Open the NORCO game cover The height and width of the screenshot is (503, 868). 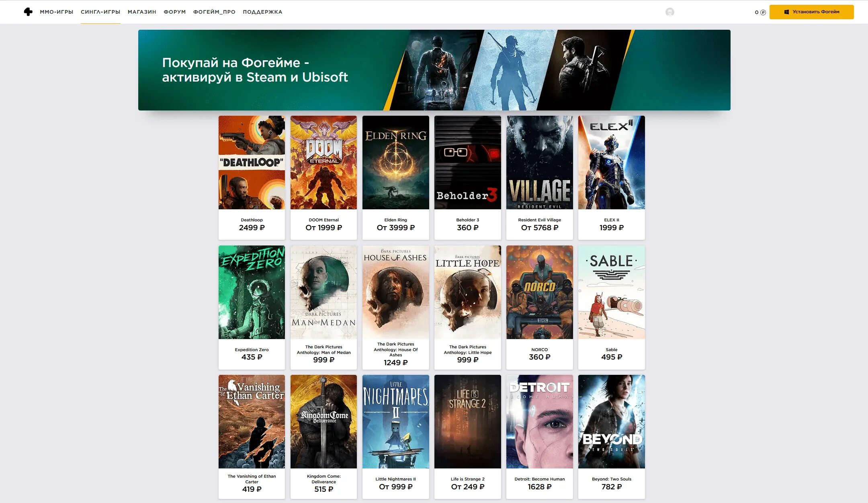(539, 292)
